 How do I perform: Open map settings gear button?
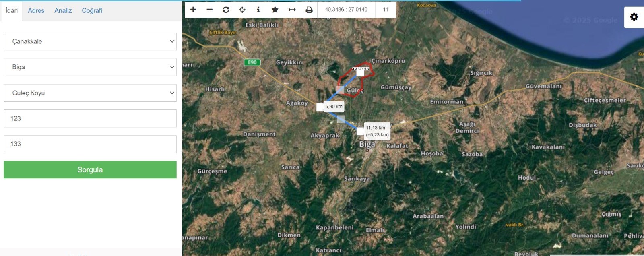(x=634, y=17)
